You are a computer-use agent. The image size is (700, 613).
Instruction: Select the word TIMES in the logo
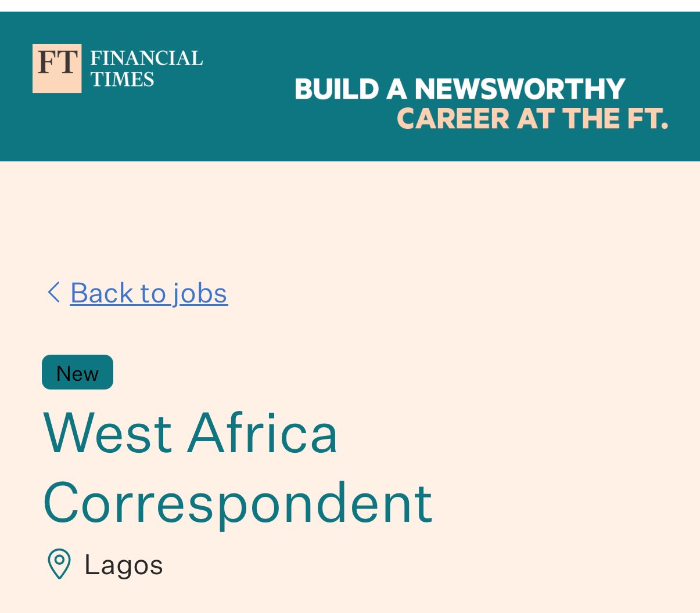(122, 80)
